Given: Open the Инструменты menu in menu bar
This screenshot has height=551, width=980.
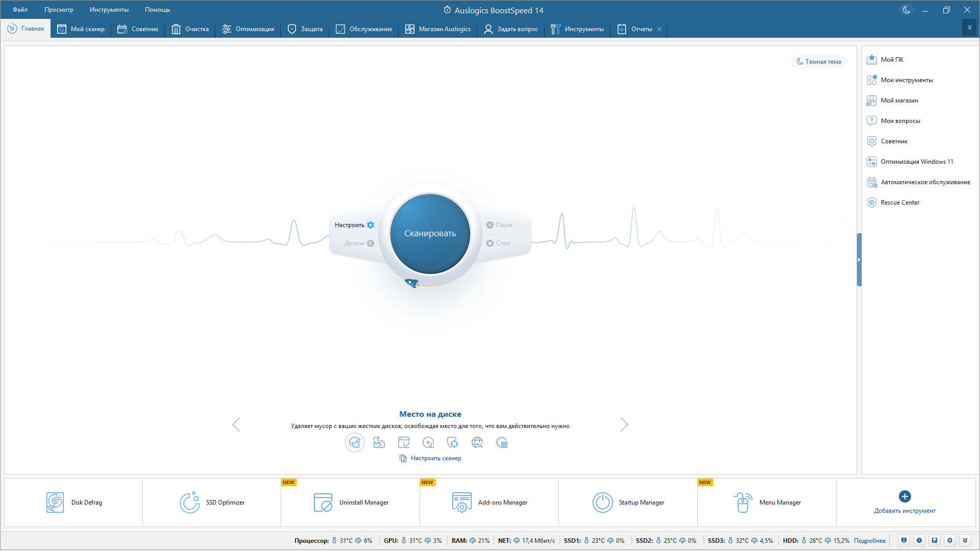Looking at the screenshot, I should pos(109,10).
